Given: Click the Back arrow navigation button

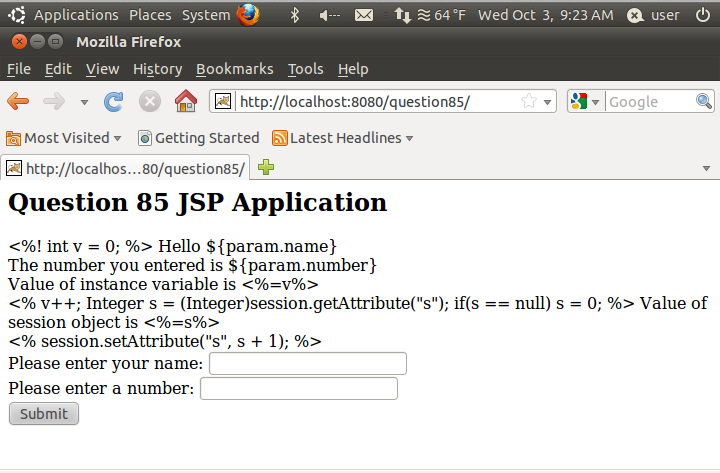Looking at the screenshot, I should [x=18, y=101].
